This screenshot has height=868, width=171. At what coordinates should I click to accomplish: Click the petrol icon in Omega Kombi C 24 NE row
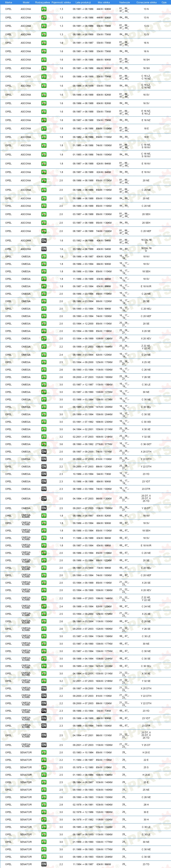click(44, 606)
